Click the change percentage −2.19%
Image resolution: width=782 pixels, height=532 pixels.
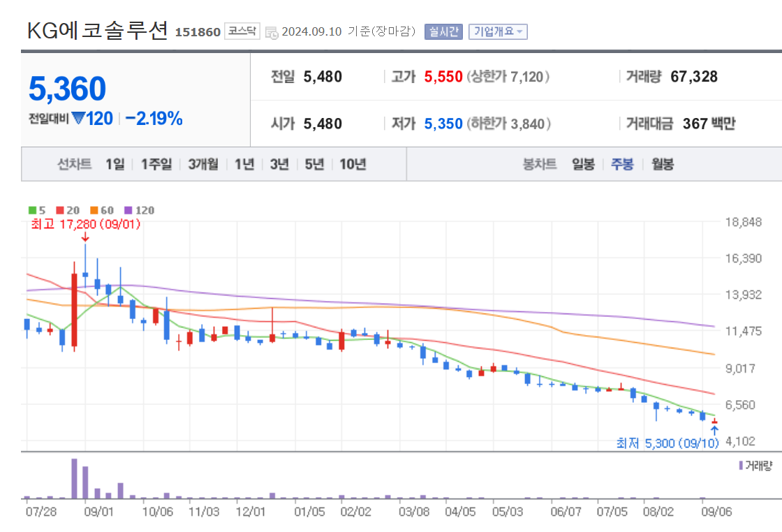pyautogui.click(x=154, y=119)
